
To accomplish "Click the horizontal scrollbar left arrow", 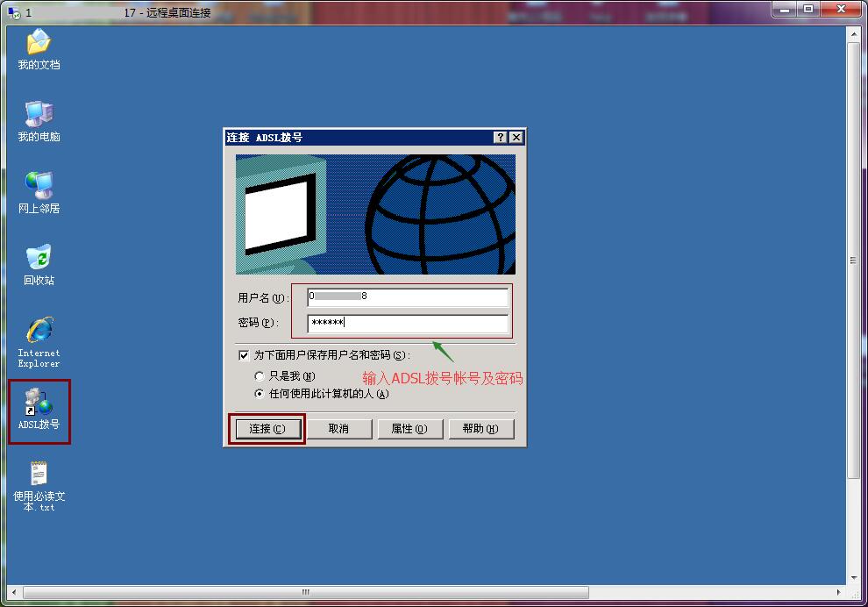I will point(14,592).
